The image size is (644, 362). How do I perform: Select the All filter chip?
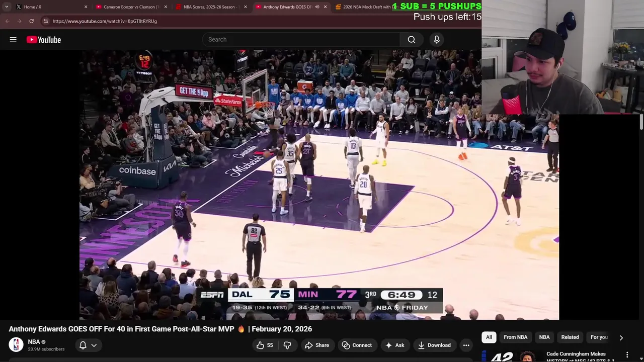[489, 337]
